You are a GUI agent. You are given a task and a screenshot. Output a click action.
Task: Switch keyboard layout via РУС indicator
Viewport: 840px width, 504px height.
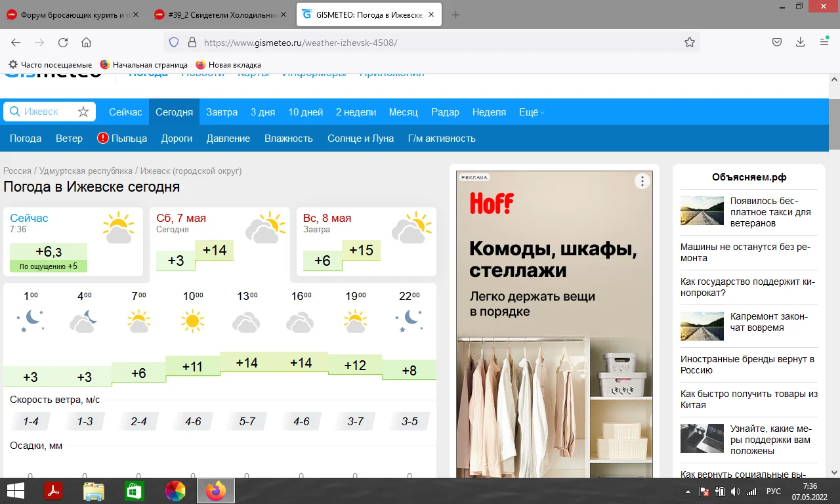[774, 490]
